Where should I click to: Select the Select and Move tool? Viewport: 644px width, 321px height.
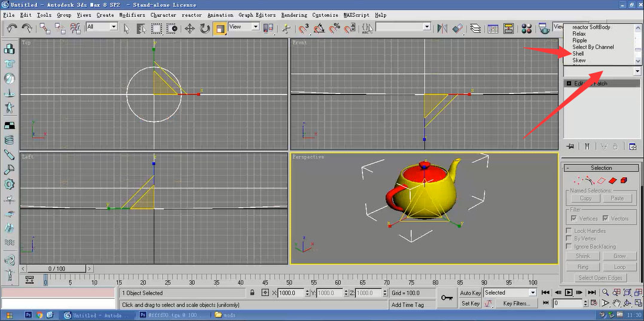pos(190,28)
